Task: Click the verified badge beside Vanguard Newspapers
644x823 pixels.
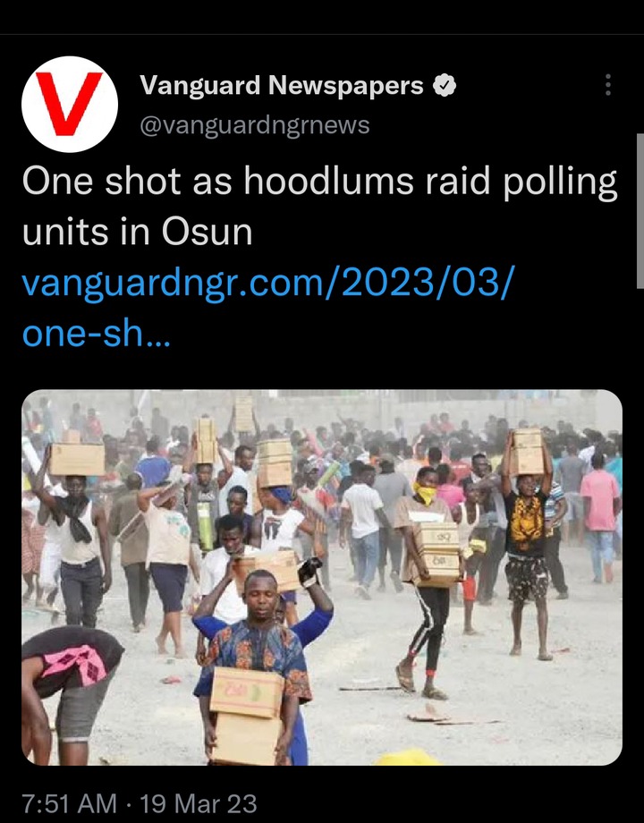Action: (x=445, y=86)
